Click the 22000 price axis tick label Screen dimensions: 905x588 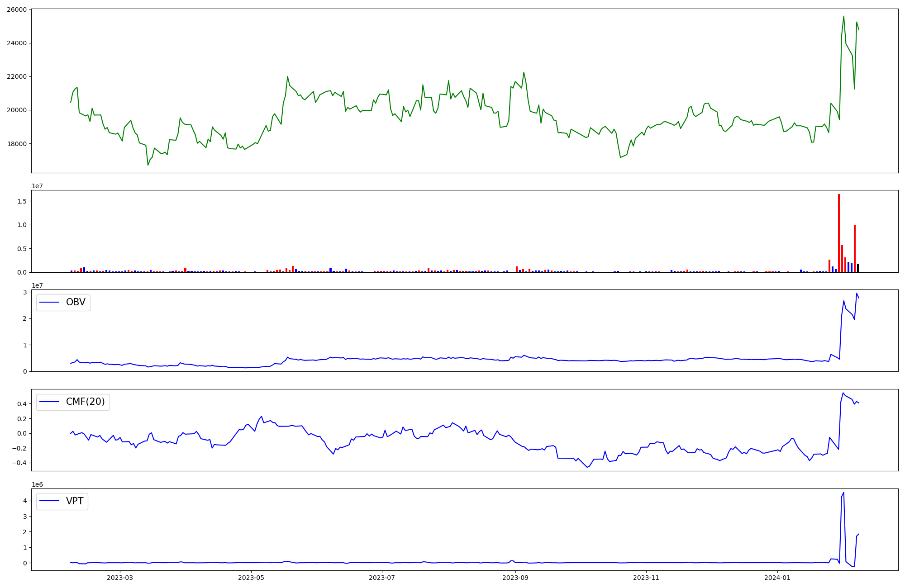point(16,76)
